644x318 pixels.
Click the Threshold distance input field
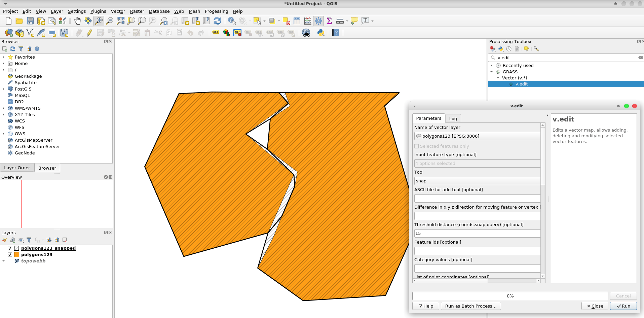pos(477,233)
